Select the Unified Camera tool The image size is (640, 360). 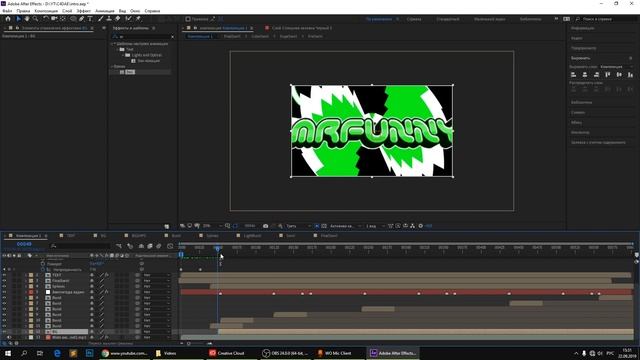54,19
